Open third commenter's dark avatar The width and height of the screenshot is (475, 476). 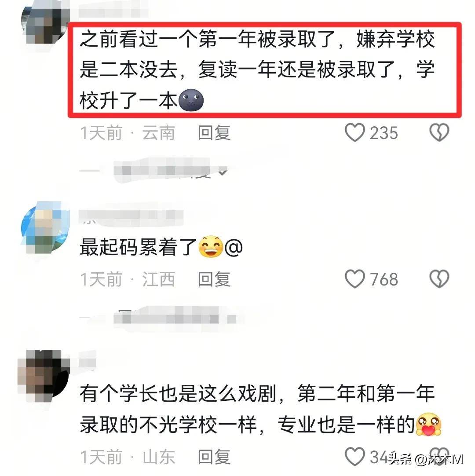click(44, 375)
